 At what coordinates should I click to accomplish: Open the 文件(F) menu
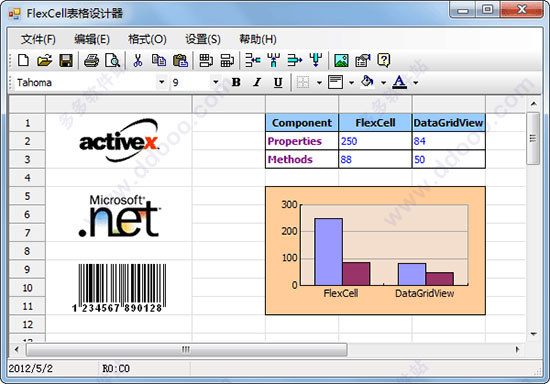pyautogui.click(x=38, y=39)
